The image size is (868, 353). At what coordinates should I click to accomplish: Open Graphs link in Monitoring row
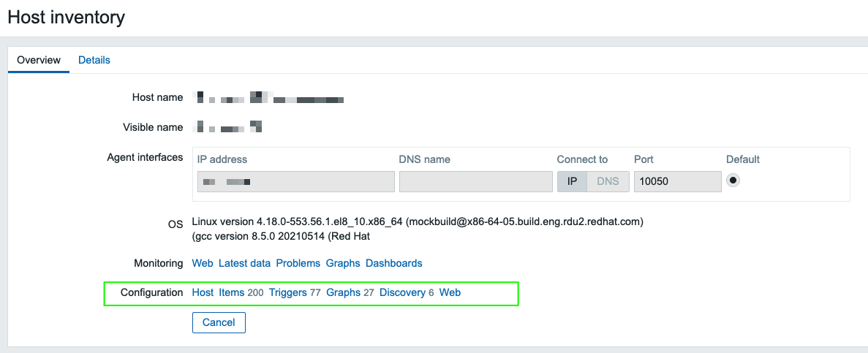(x=343, y=263)
